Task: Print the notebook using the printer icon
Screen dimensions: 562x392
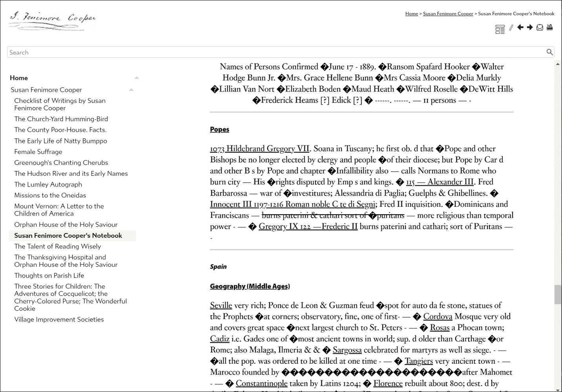Action: pos(550,27)
